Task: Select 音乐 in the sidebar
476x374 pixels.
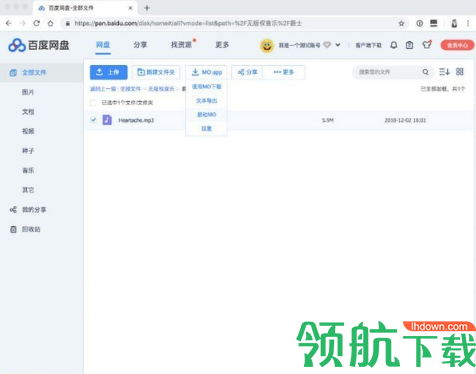Action: (x=28, y=170)
